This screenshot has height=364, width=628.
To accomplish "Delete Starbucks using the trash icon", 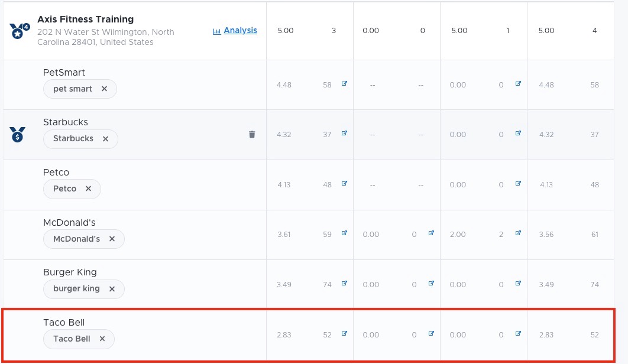I will click(252, 135).
